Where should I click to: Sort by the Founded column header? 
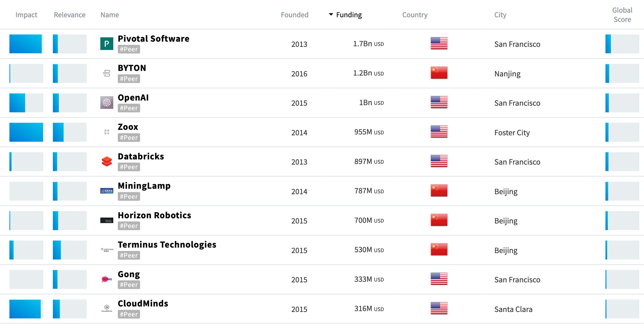click(294, 14)
